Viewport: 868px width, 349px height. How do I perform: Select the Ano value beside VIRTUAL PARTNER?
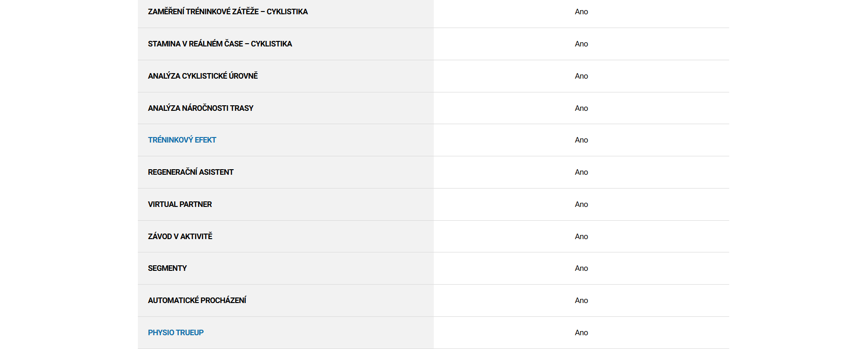click(581, 204)
